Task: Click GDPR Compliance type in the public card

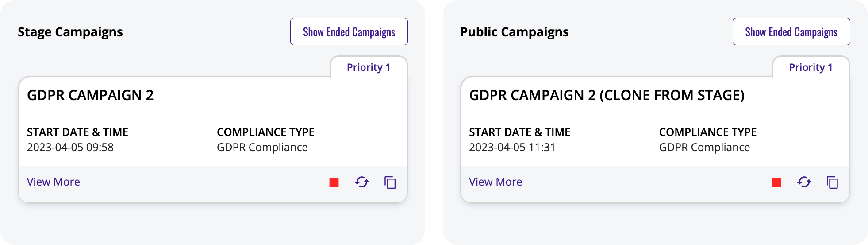Action: pos(705,148)
